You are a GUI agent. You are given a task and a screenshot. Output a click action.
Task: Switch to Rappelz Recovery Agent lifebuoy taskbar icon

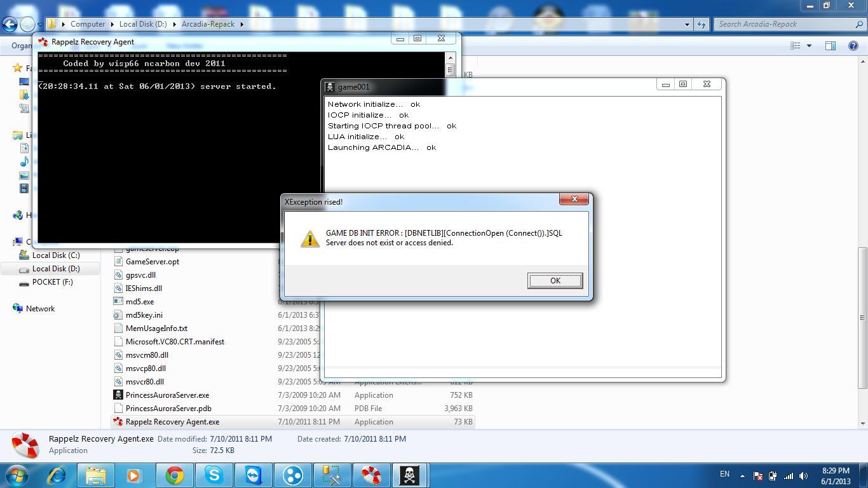[371, 475]
